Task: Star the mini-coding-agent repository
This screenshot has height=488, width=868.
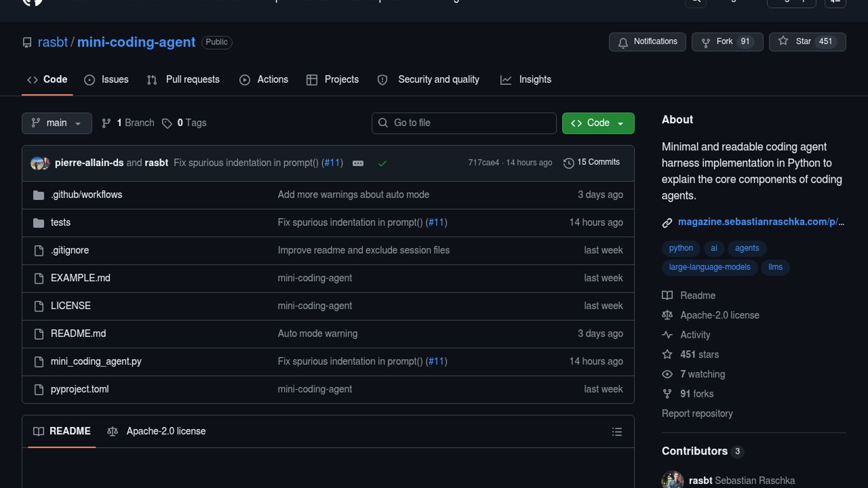Action: (807, 42)
